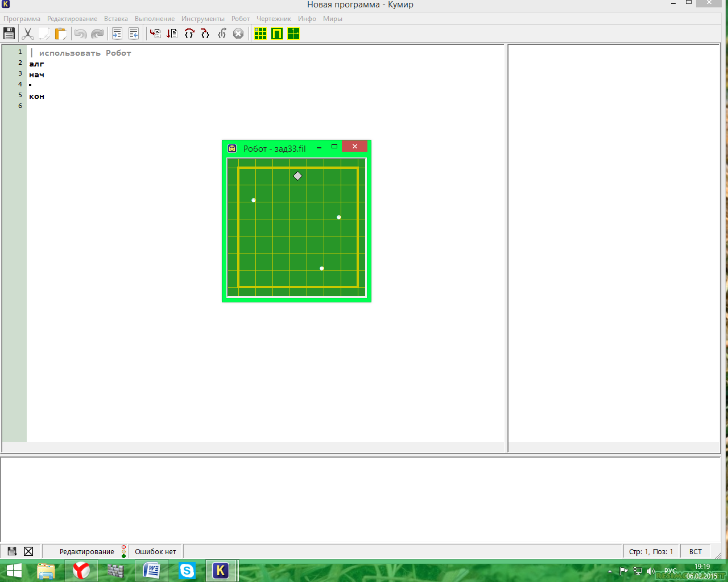728x582 pixels.
Task: Save output using the status bar disk icon
Action: [12, 551]
